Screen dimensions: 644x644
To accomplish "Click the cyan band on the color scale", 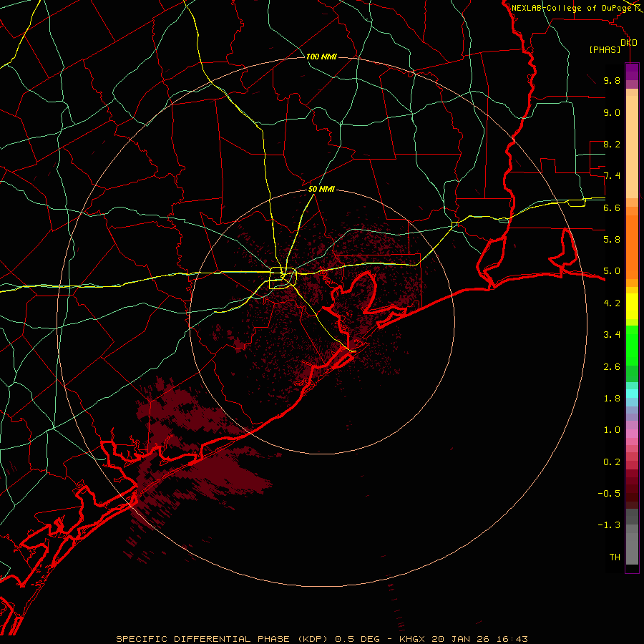I will pyautogui.click(x=632, y=394).
